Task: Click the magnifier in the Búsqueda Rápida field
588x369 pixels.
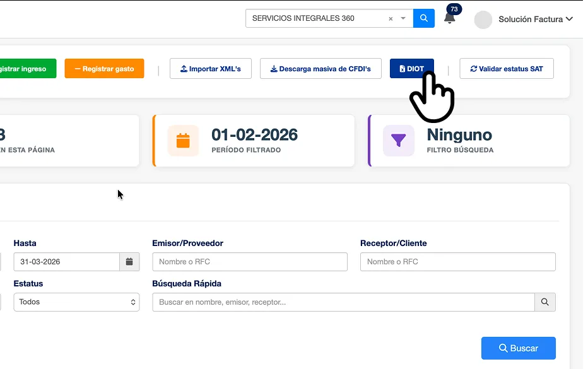Action: pyautogui.click(x=544, y=302)
